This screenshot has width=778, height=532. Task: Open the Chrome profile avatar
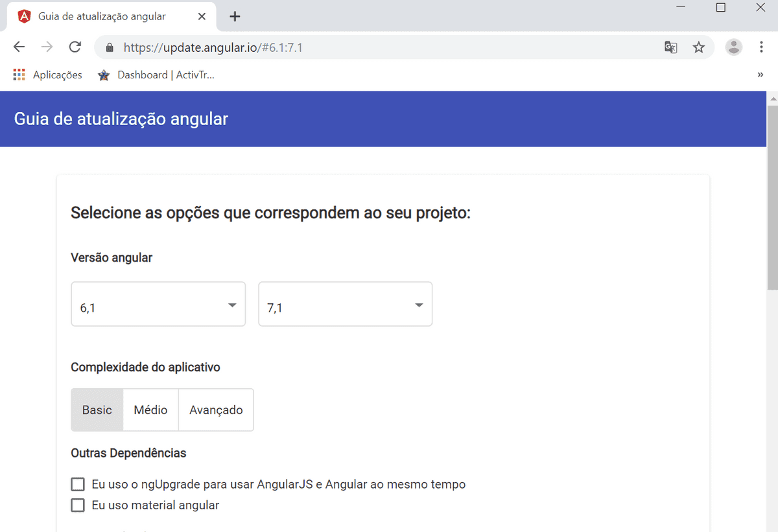(733, 47)
